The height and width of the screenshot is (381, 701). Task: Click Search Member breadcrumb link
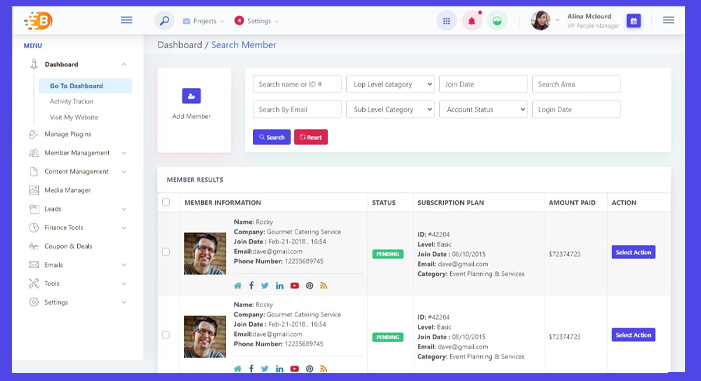click(x=244, y=45)
